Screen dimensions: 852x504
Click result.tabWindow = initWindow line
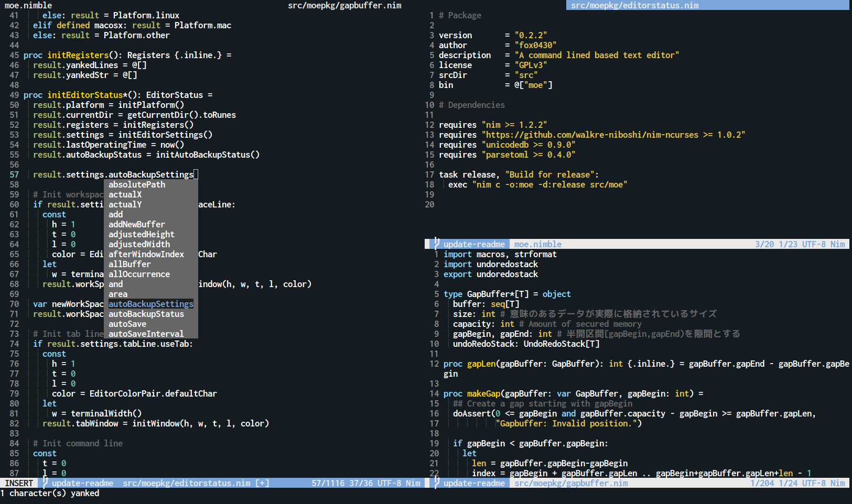click(x=156, y=423)
